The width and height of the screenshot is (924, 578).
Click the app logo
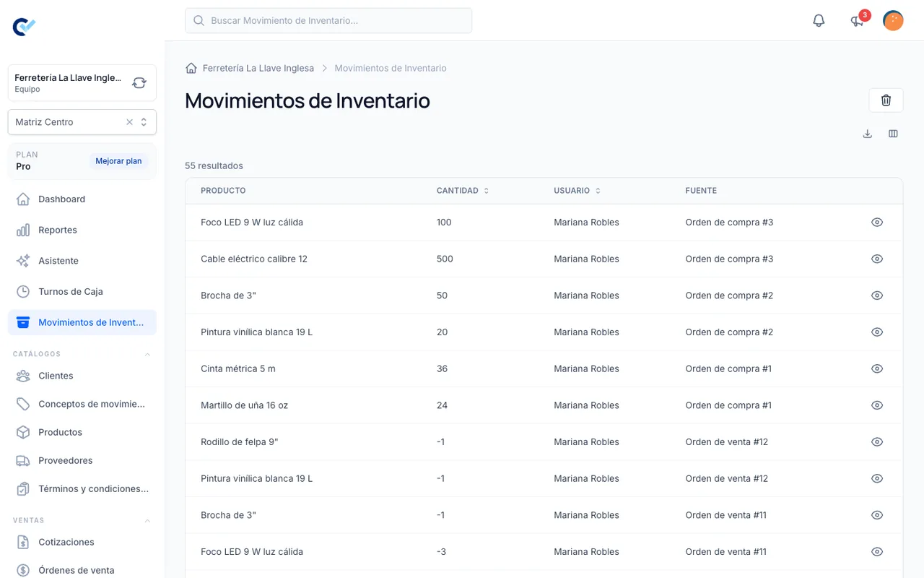point(25,27)
